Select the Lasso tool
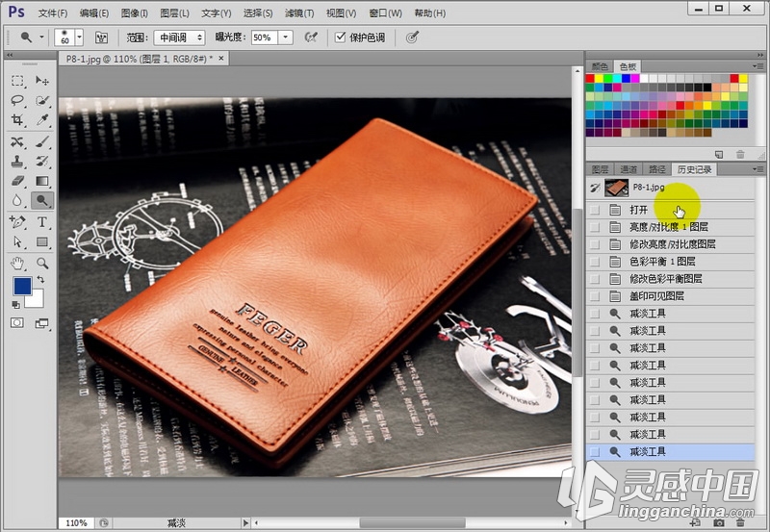Viewport: 770px width, 532px height. point(17,101)
